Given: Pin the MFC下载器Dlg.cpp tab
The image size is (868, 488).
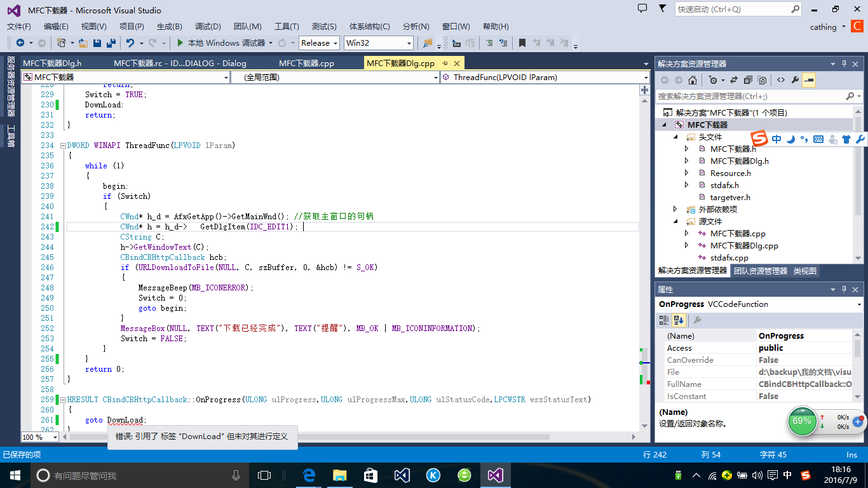Looking at the screenshot, I should click(x=445, y=63).
